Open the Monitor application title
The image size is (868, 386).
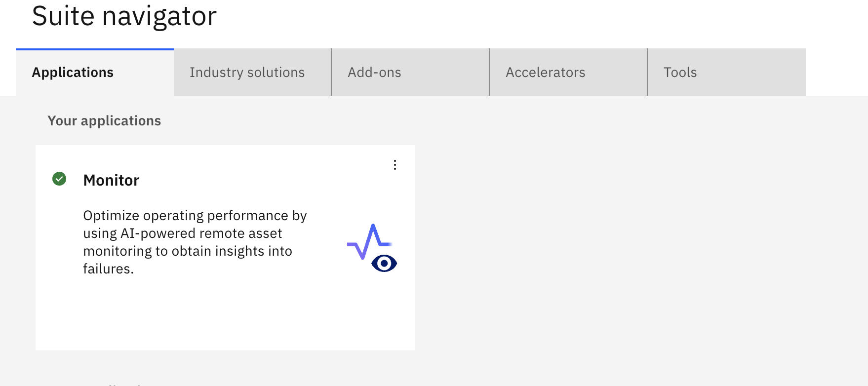(111, 180)
